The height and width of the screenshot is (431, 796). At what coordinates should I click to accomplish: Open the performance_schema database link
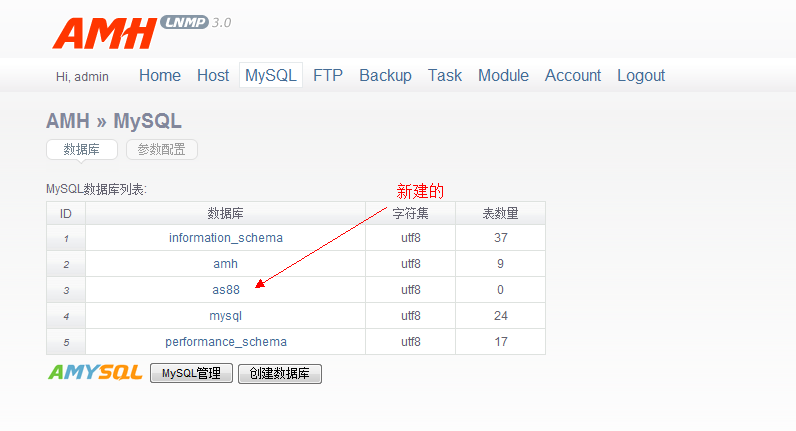click(x=226, y=342)
